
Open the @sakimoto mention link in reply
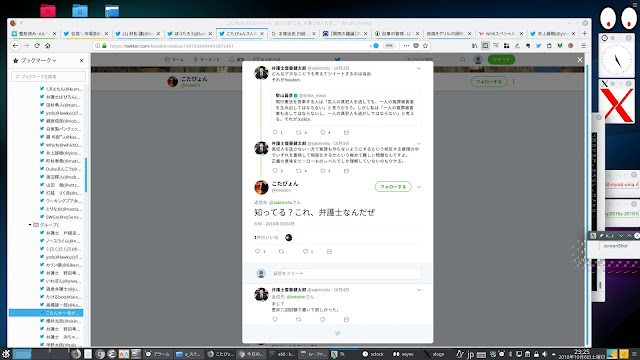click(280, 202)
